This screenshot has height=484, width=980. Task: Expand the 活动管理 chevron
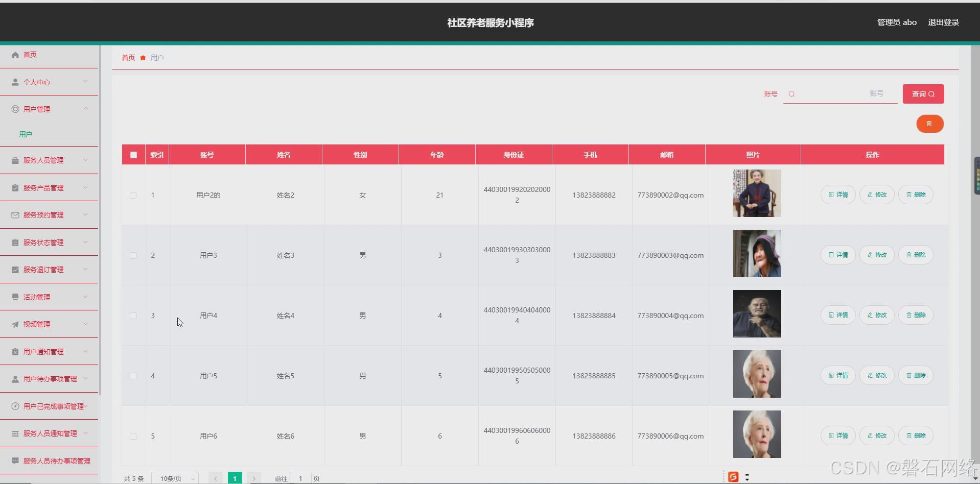point(85,297)
